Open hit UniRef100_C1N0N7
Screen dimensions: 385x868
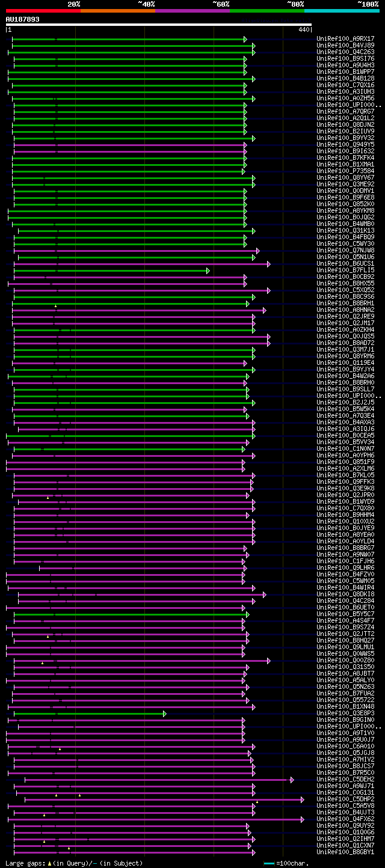(x=345, y=449)
